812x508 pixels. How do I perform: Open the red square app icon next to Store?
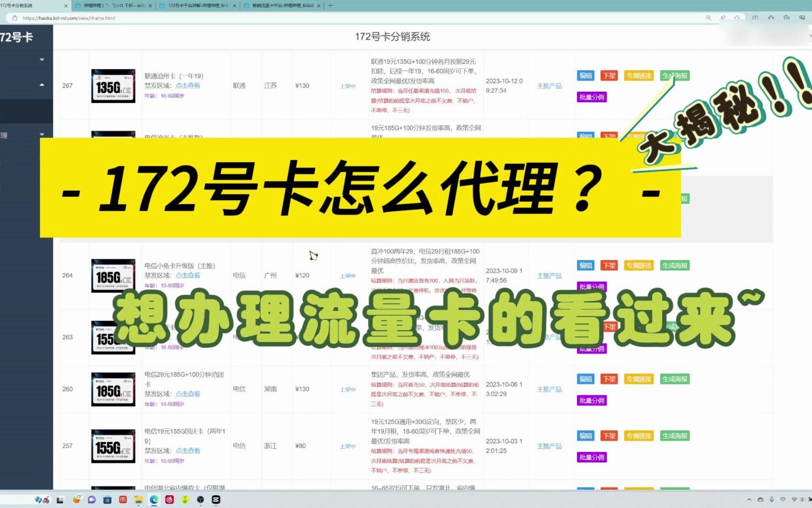point(123,500)
